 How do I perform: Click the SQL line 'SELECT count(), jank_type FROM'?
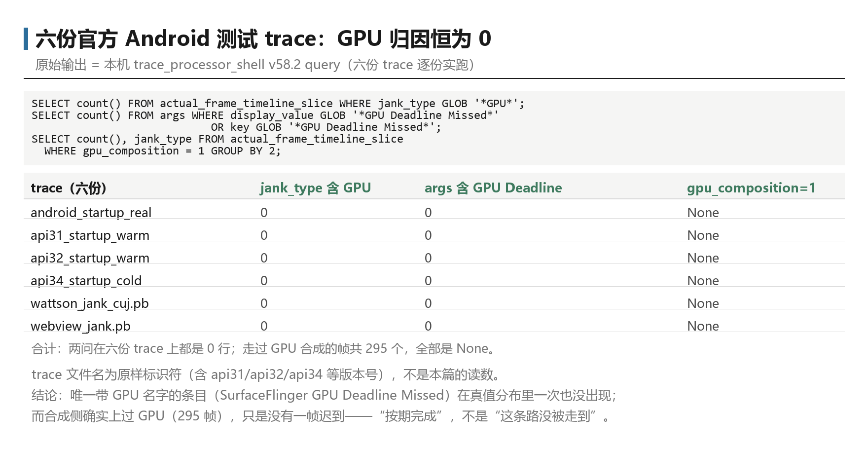tap(217, 139)
